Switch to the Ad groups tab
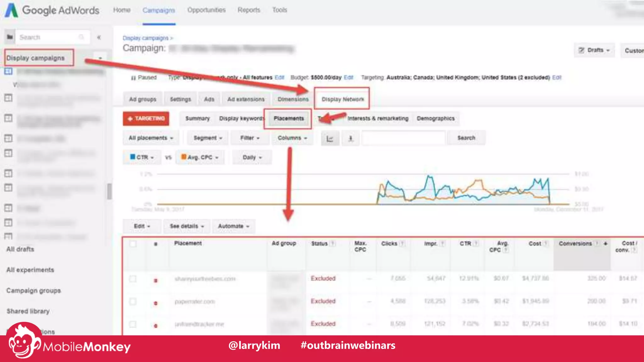This screenshot has height=362, width=644. pos(142,99)
